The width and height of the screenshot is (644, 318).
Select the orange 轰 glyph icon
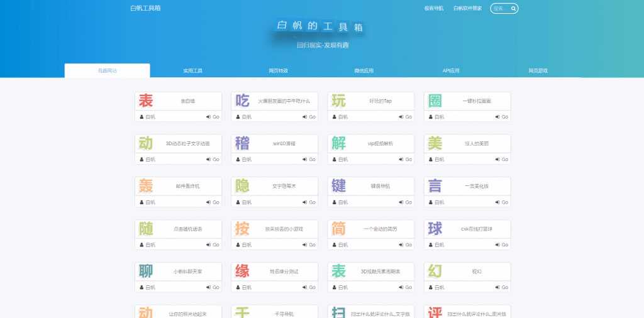click(x=146, y=186)
